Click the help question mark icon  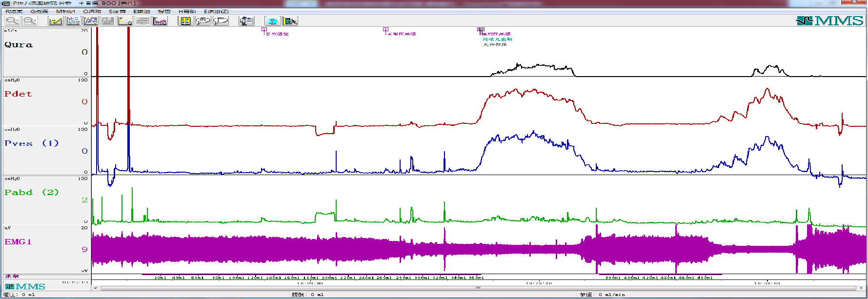(272, 21)
